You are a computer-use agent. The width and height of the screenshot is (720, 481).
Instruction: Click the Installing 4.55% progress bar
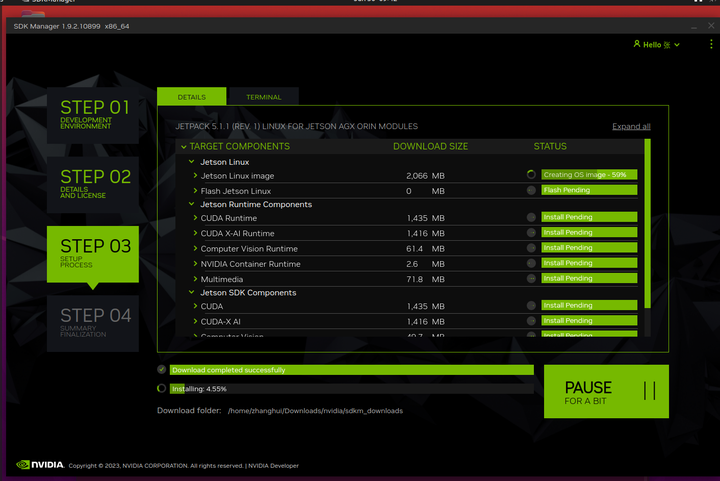352,389
